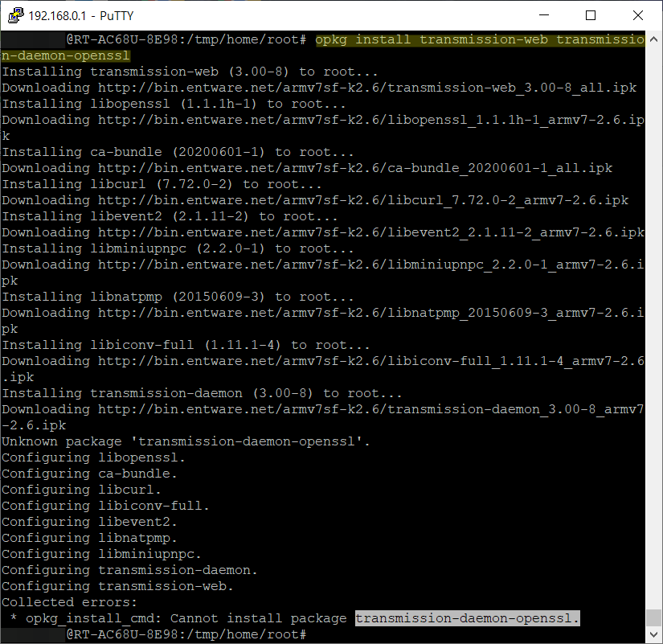
Task: Click 'Installing libevent2 (2.1.11-2) to root...' line
Action: [x=170, y=216]
